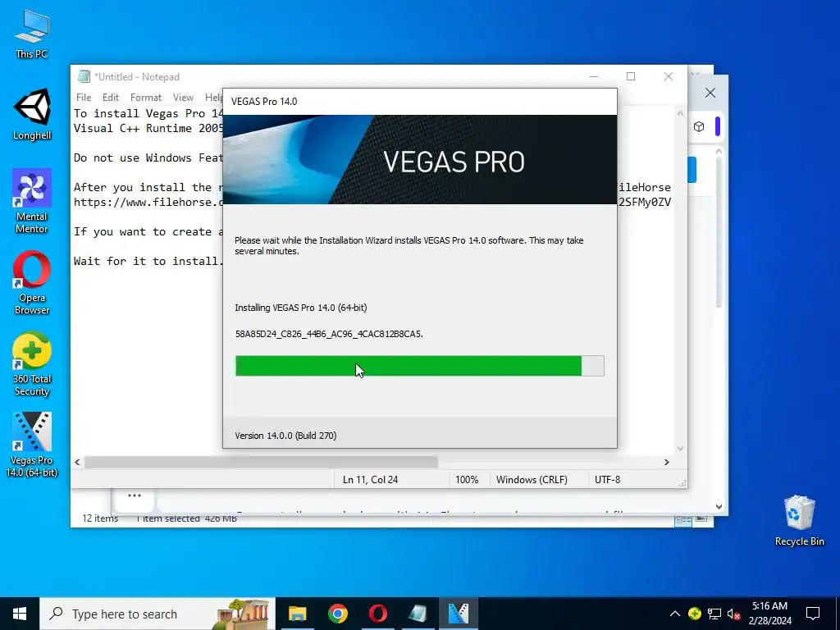The image size is (840, 630).
Task: Click the '100%' zoom status entry
Action: tap(467, 479)
